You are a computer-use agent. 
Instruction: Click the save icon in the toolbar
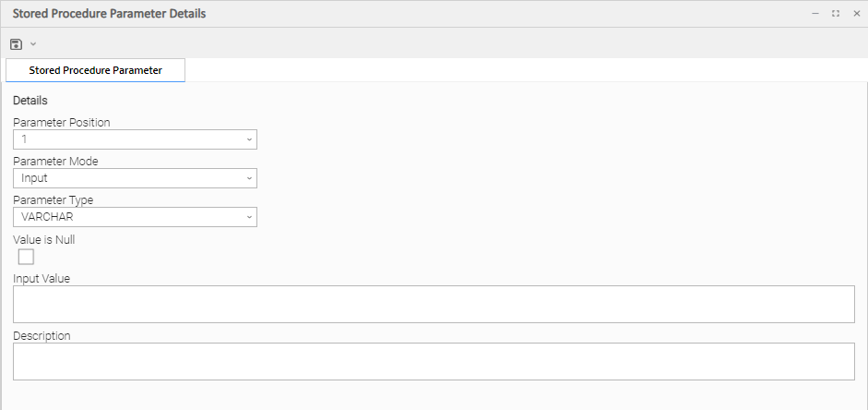(17, 44)
